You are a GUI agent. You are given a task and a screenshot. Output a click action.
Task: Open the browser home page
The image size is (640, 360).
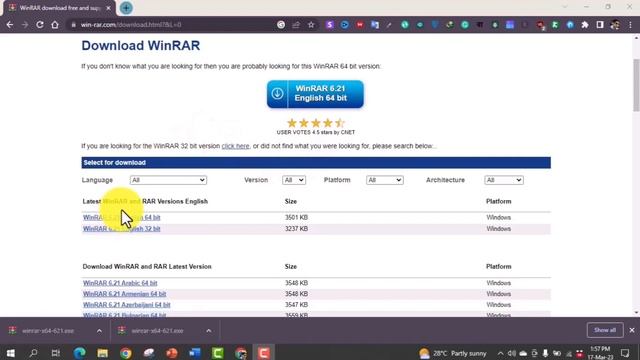[55, 25]
